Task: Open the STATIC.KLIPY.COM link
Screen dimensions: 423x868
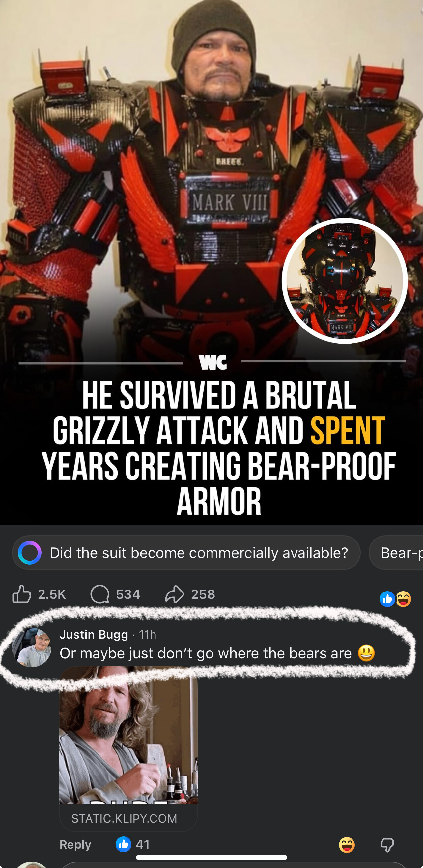Action: point(124,818)
